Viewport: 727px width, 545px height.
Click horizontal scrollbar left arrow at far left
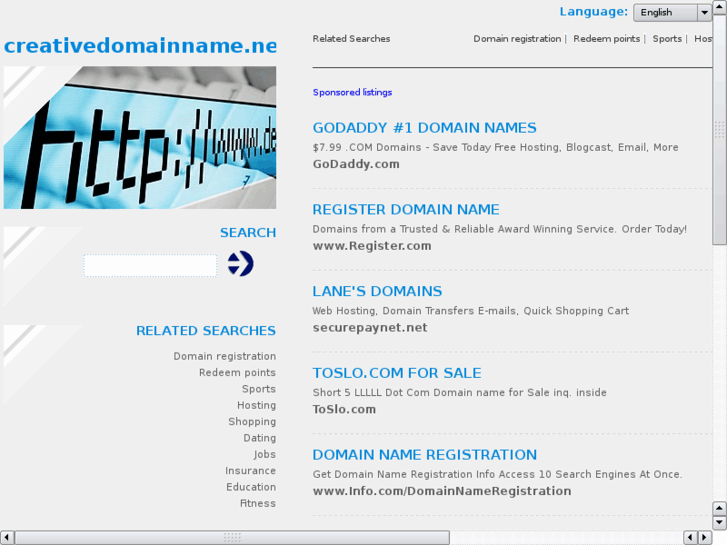tap(7, 538)
